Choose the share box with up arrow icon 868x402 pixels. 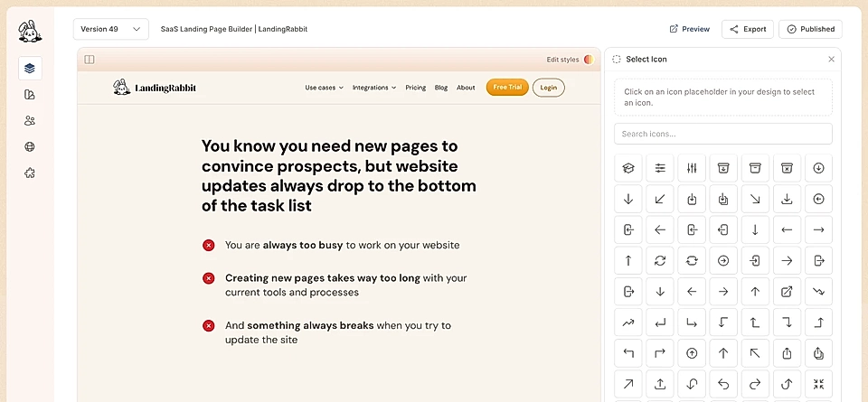coord(787,353)
